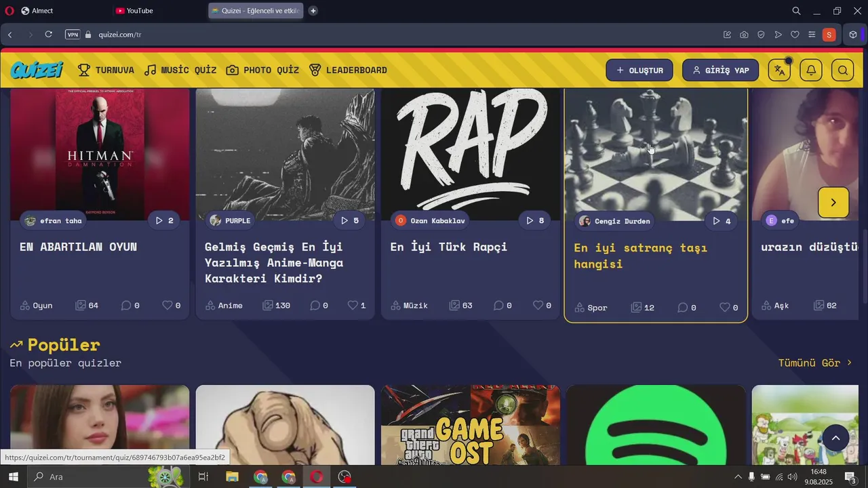This screenshot has height=488, width=868.
Task: Open the Leaderboard page
Action: 348,70
